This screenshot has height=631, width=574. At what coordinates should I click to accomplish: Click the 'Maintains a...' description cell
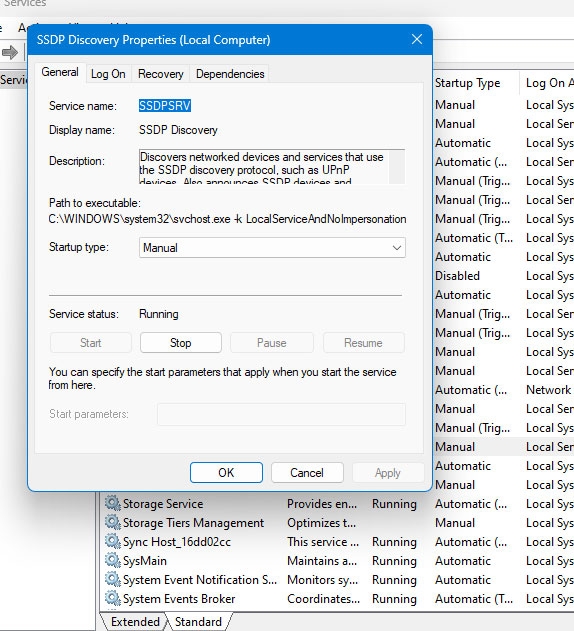tap(322, 561)
